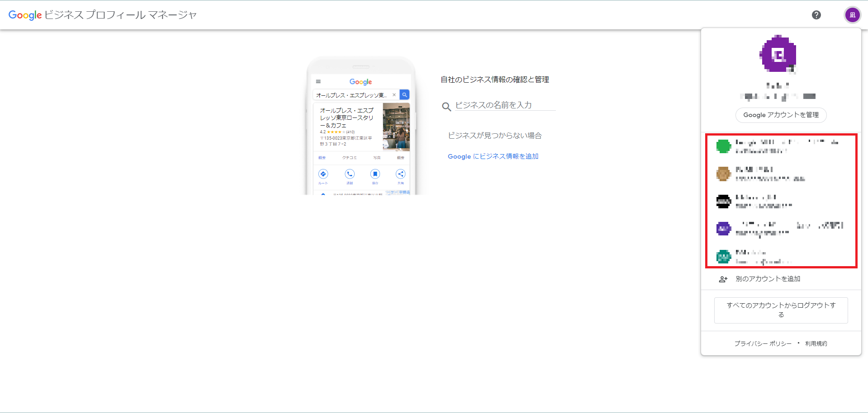This screenshot has height=413, width=868.
Task: Click the magnifier icon beside business name field
Action: point(446,107)
